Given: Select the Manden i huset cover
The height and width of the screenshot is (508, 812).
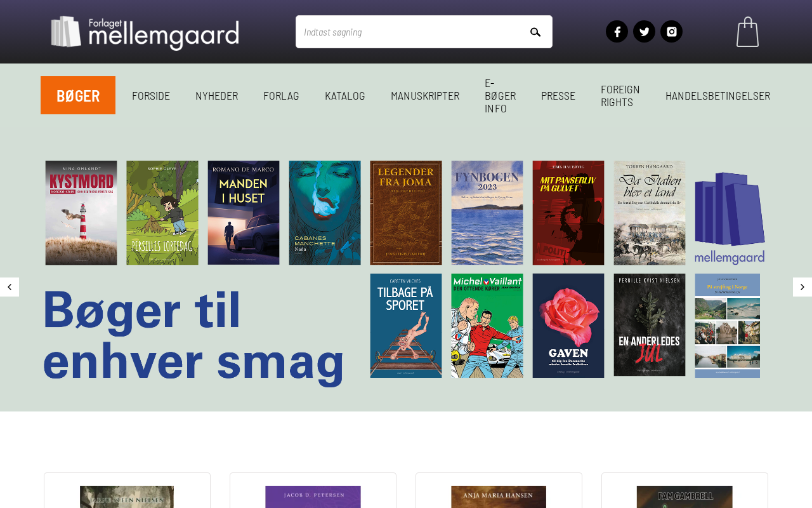Looking at the screenshot, I should [x=244, y=213].
